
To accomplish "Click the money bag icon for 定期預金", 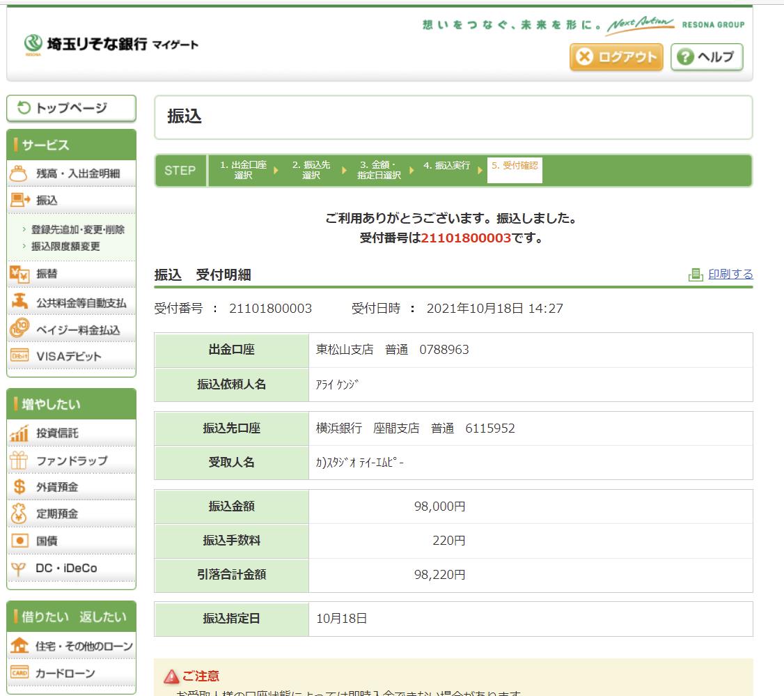I will click(19, 513).
